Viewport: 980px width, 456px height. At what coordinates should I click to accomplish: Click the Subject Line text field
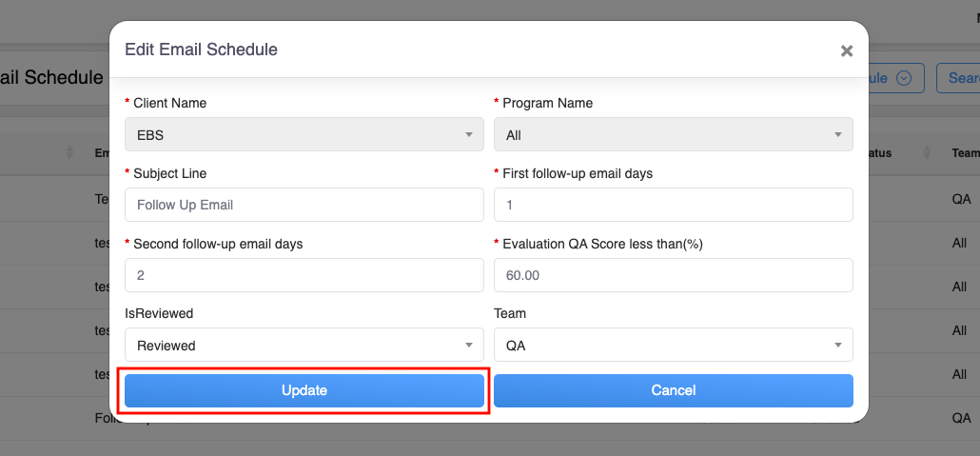pos(304,205)
